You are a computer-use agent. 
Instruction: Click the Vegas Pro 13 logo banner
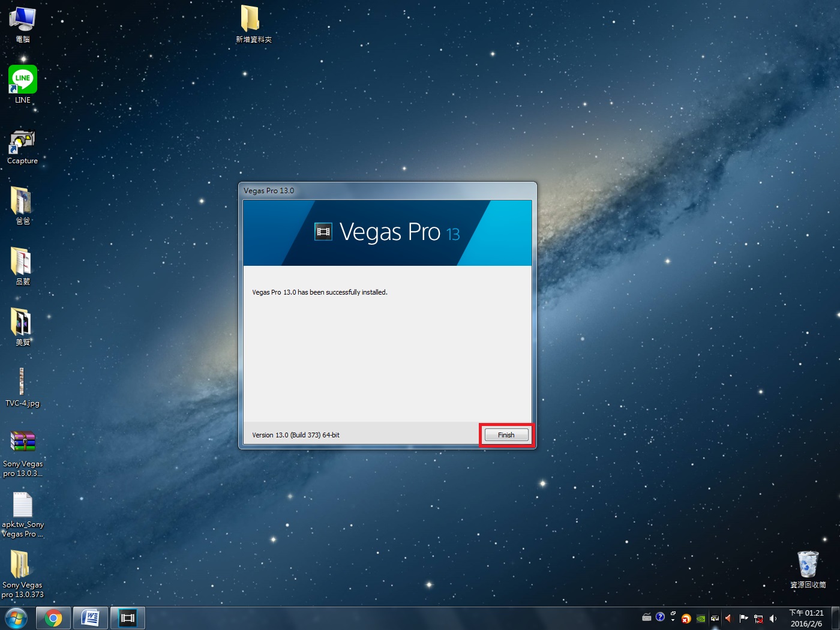388,233
